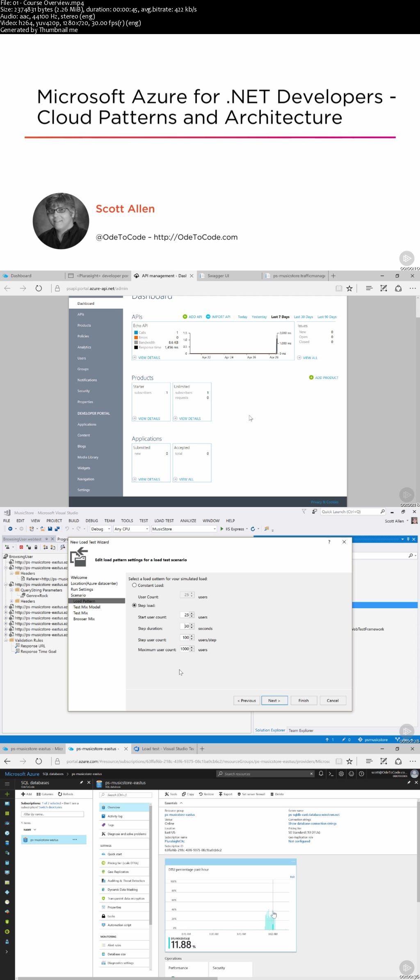The height and width of the screenshot is (980, 420).
Task: Increment the Start user count stepper
Action: click(192, 613)
